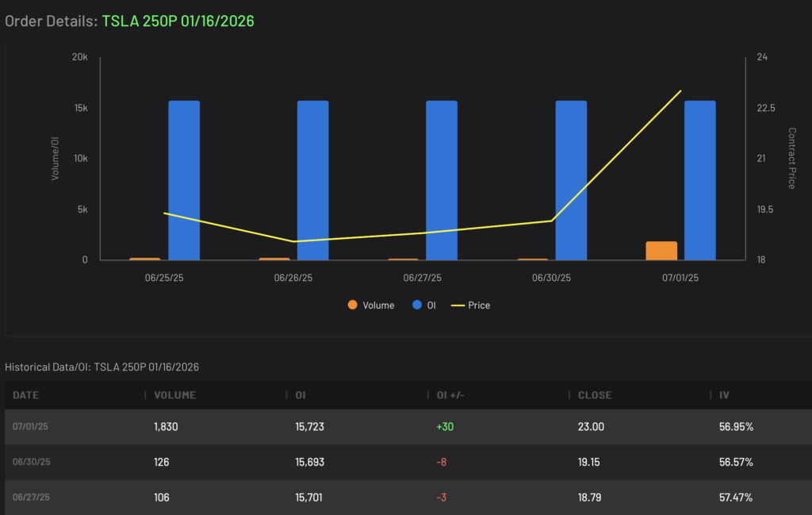Select the 06/30/25 date cell
Viewport: 812px width, 515px height.
[x=31, y=462]
